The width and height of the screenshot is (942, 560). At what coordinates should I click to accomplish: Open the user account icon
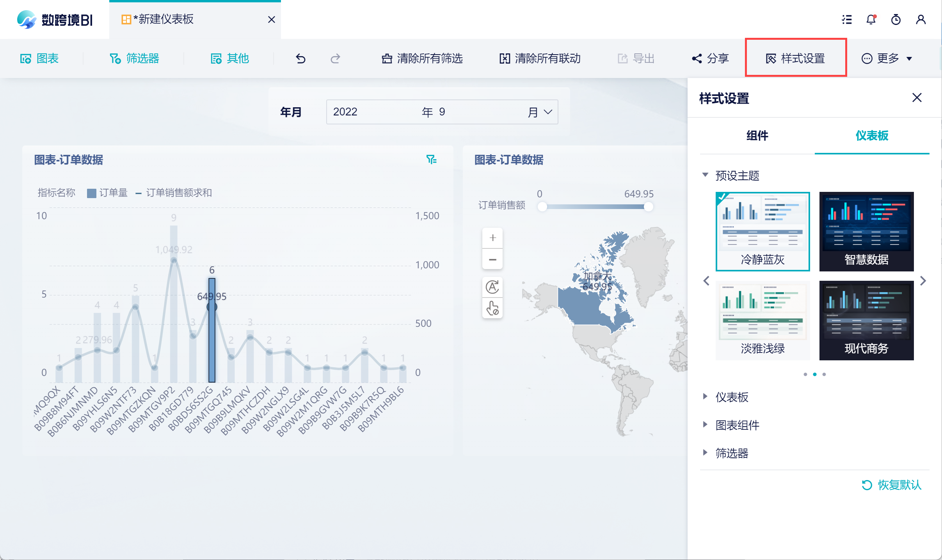[x=921, y=19]
